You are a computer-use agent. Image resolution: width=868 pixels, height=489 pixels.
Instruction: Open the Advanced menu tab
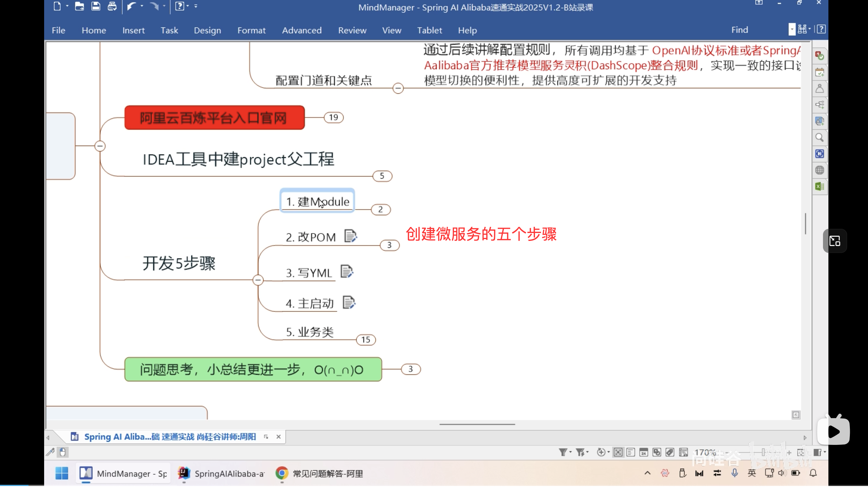[x=302, y=30]
